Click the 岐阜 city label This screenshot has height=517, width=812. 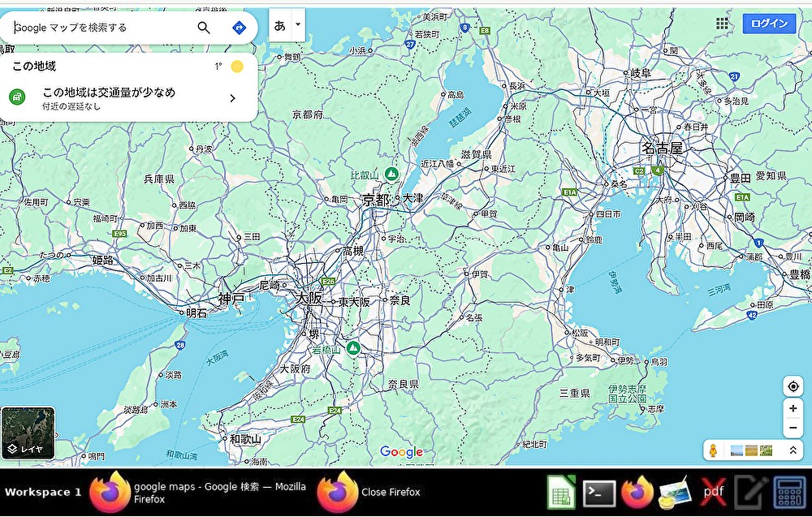[x=640, y=74]
